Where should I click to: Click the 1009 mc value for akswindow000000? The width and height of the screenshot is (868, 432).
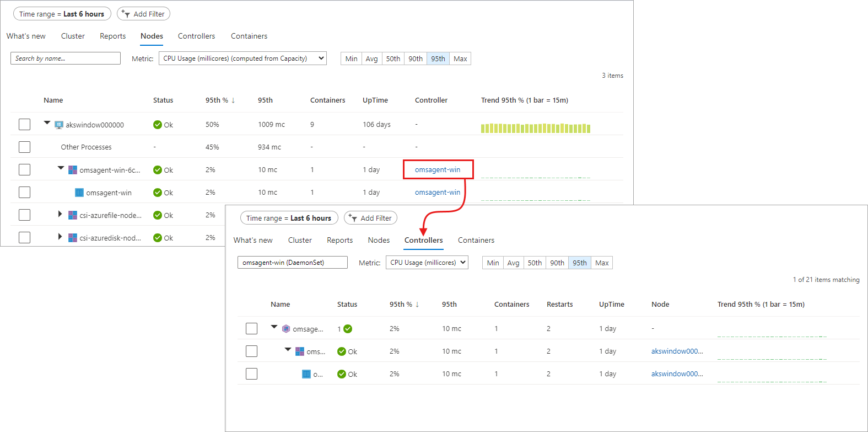pyautogui.click(x=272, y=125)
